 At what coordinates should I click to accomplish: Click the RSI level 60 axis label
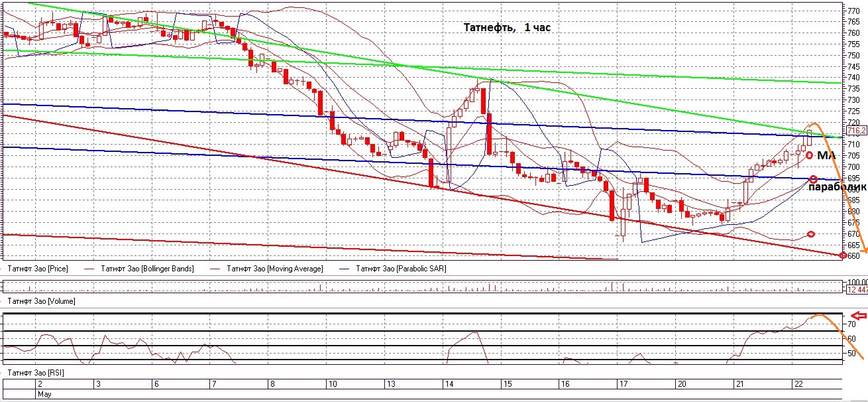(x=853, y=339)
